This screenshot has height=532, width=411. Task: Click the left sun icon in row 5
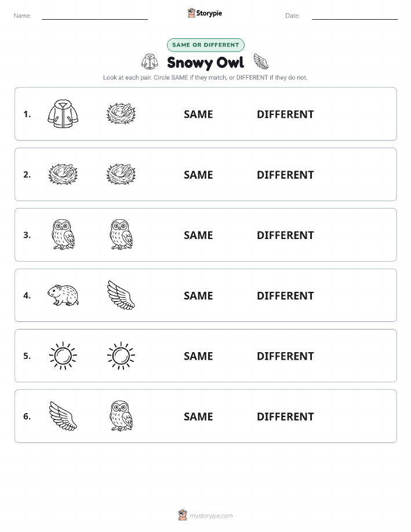pyautogui.click(x=63, y=356)
